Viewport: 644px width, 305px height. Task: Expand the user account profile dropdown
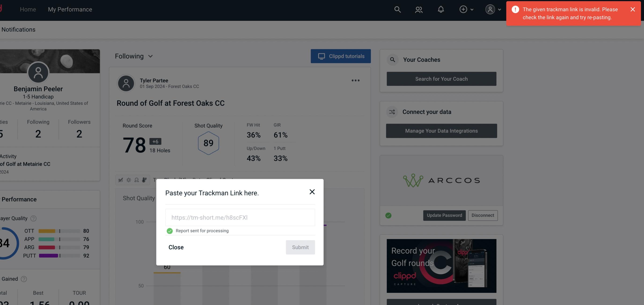click(492, 9)
